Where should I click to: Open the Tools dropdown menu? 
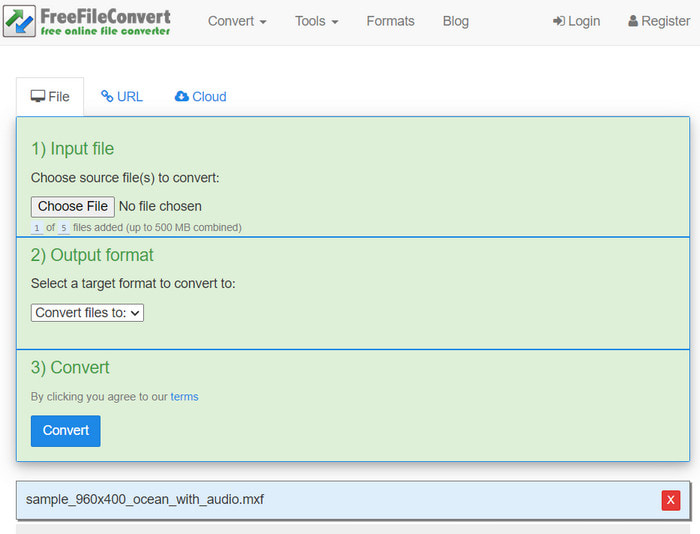(x=317, y=21)
